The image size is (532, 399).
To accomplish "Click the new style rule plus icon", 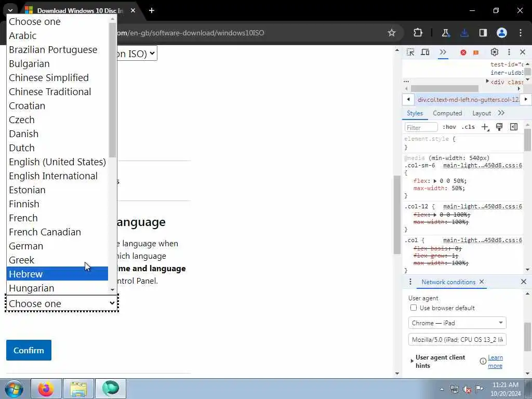I will tap(485, 127).
